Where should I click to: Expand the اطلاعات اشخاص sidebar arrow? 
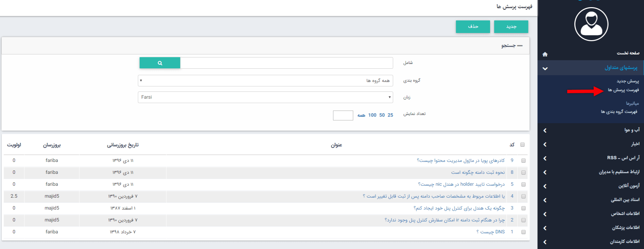[x=545, y=214]
